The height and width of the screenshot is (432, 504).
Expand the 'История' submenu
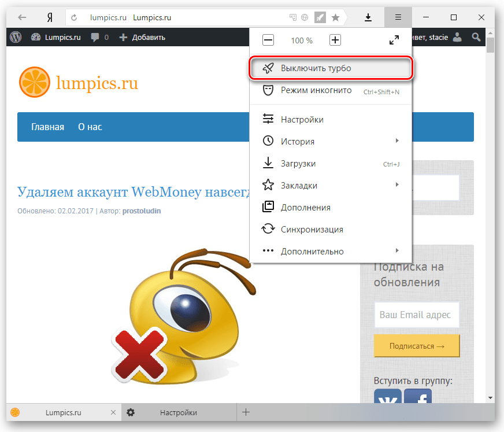(x=331, y=142)
